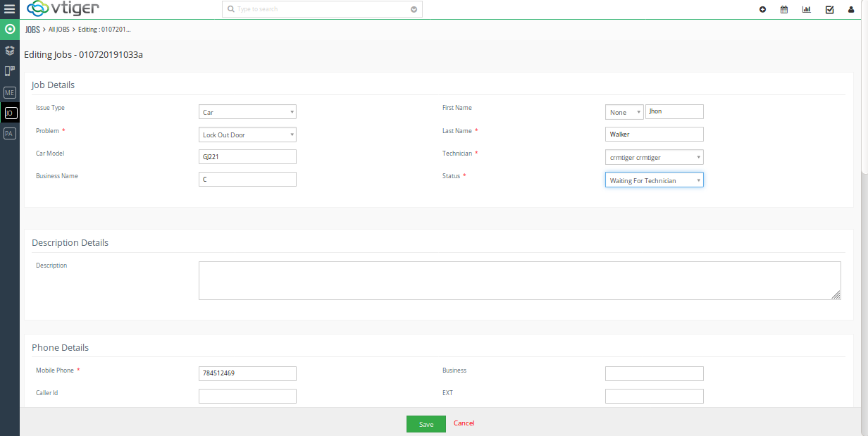
Task: Edit the Business Name field
Action: coord(247,180)
